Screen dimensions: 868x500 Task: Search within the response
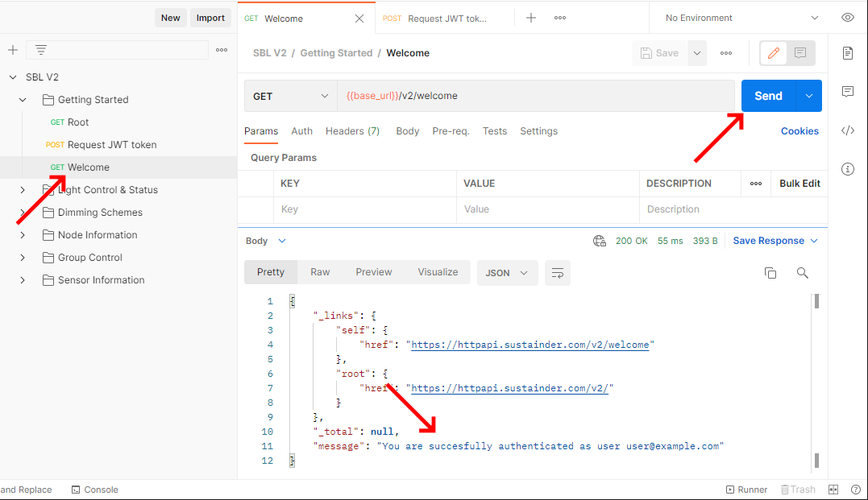pos(802,273)
